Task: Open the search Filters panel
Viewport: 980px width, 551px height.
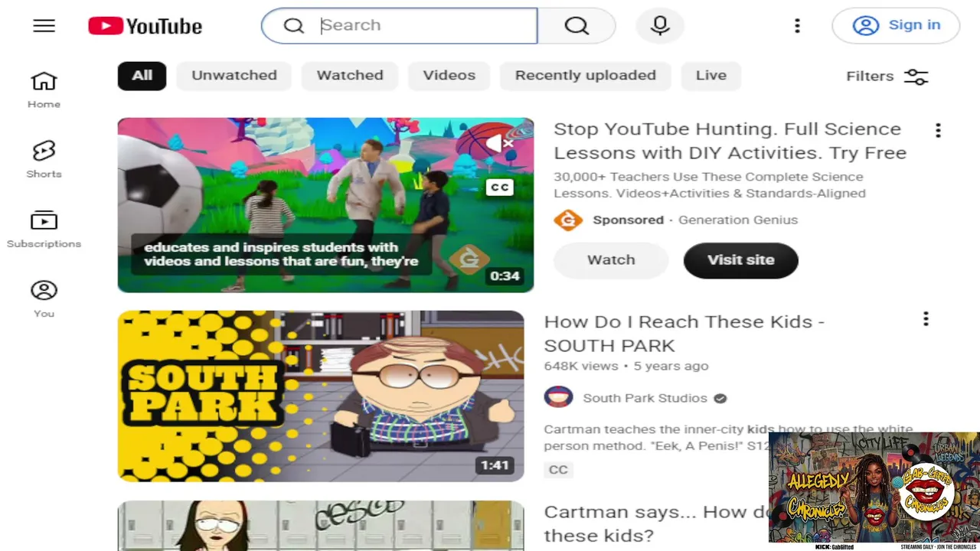Action: [x=887, y=77]
